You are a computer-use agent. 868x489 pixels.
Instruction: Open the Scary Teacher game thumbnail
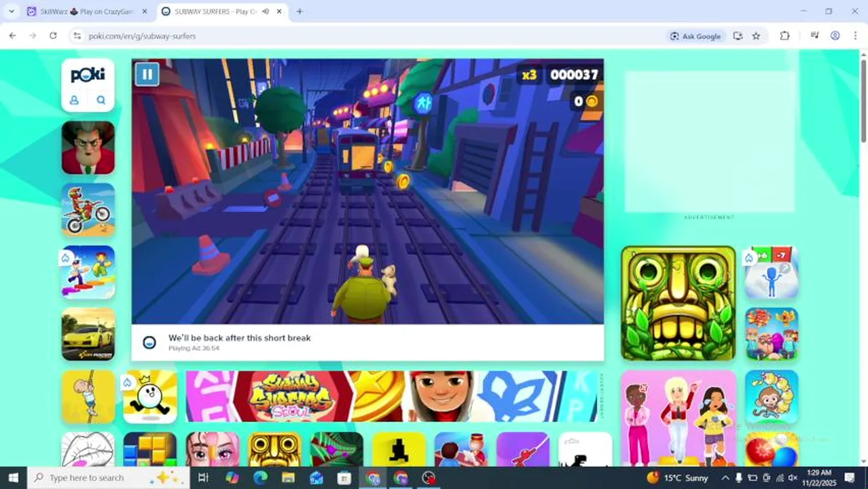pyautogui.click(x=88, y=147)
